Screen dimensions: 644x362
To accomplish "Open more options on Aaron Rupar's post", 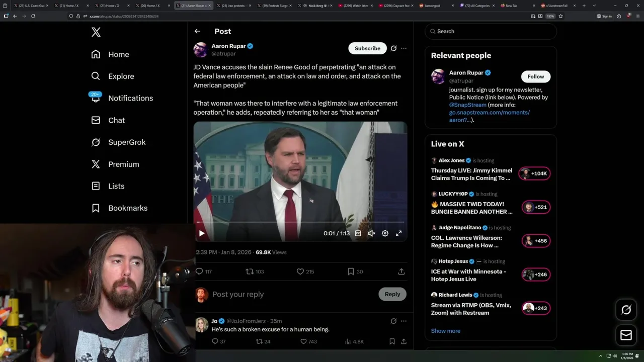I will coord(404,48).
